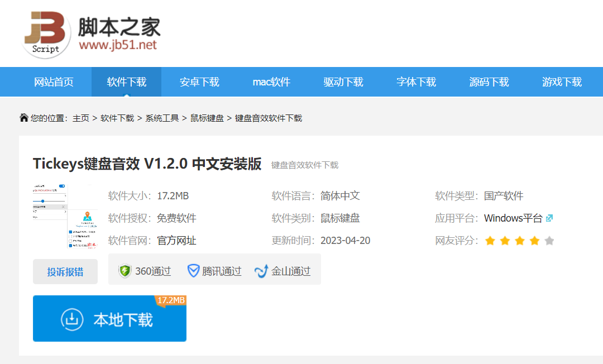The height and width of the screenshot is (364, 603).
Task: Click the circular download arrow icon
Action: pyautogui.click(x=72, y=319)
